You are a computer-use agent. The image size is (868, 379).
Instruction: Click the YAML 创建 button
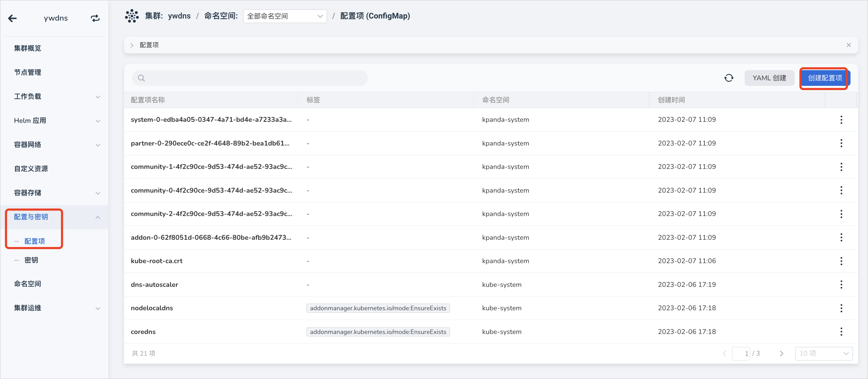[769, 78]
